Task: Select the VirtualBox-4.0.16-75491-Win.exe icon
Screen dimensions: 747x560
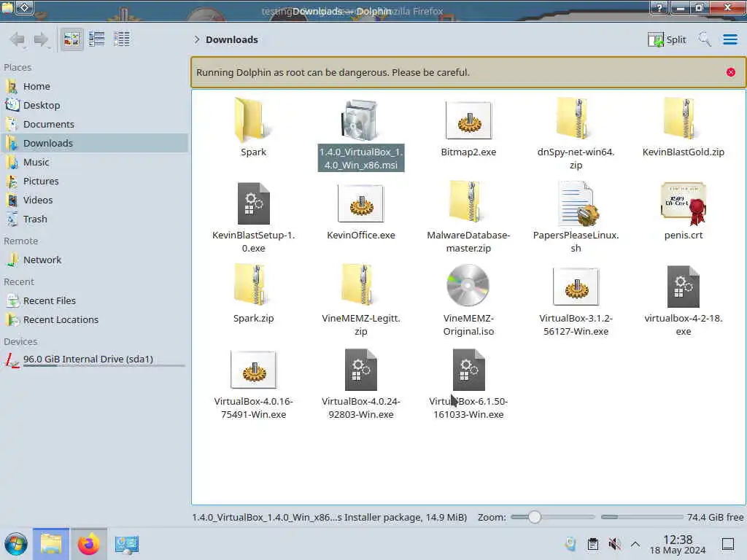Action: pyautogui.click(x=253, y=370)
